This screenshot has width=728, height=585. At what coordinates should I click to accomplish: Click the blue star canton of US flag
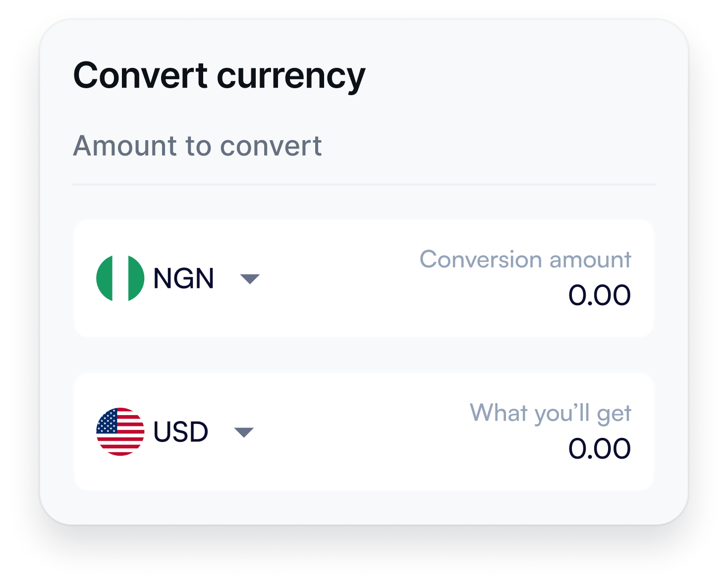(107, 421)
